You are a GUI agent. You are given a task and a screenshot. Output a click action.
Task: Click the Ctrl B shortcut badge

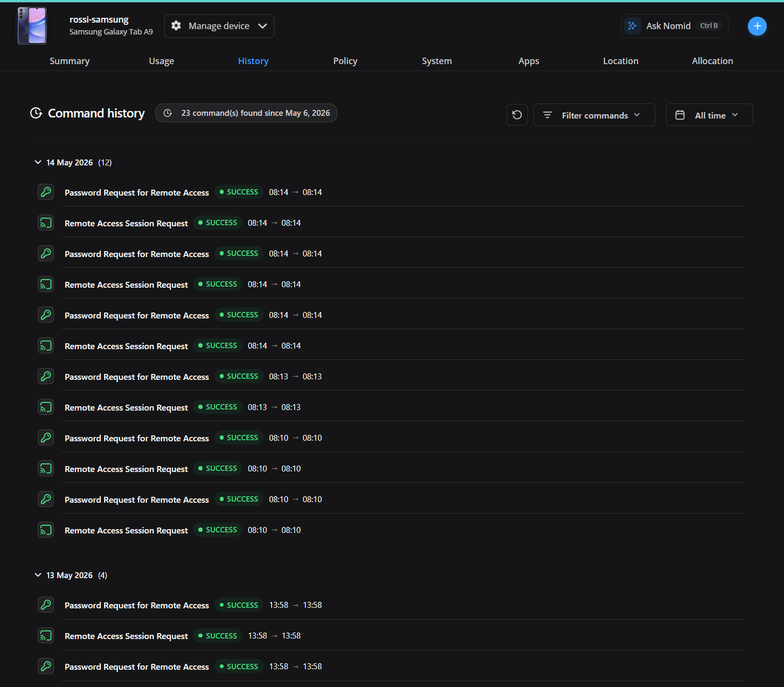click(x=709, y=26)
